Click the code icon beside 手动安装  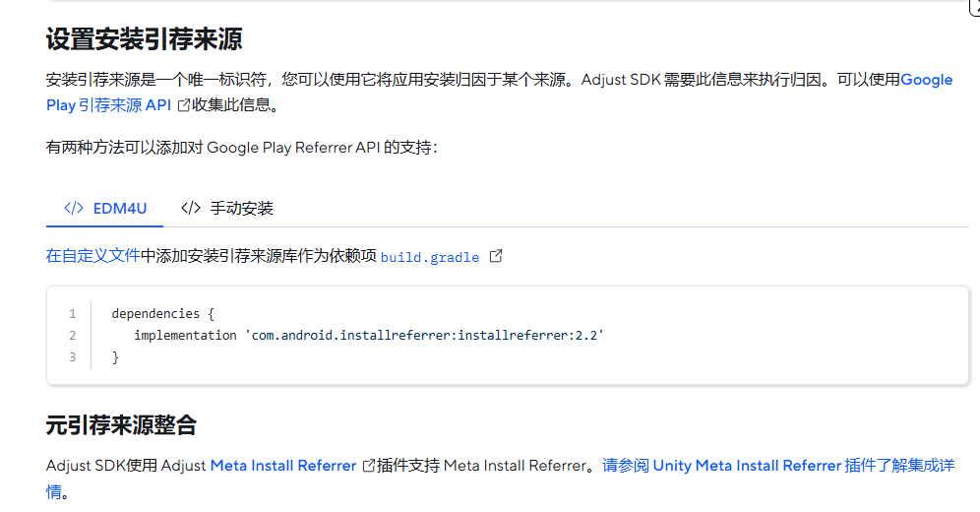(x=191, y=208)
